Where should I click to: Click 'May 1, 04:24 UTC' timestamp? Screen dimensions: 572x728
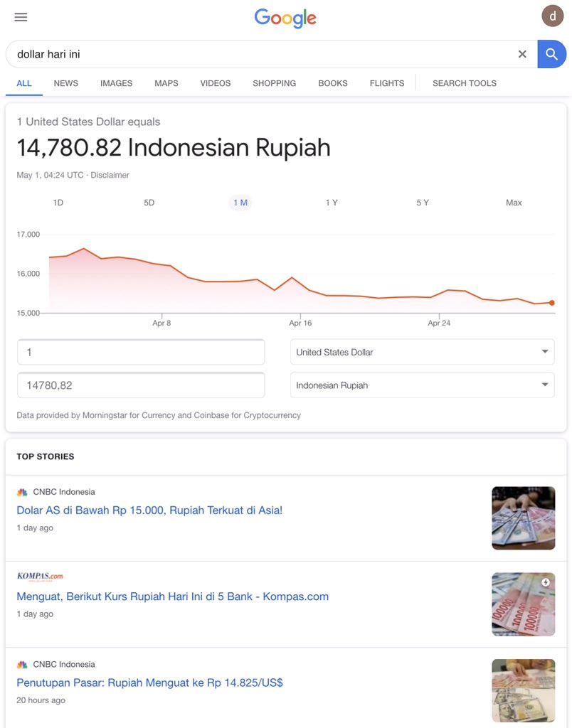pyautogui.click(x=51, y=175)
